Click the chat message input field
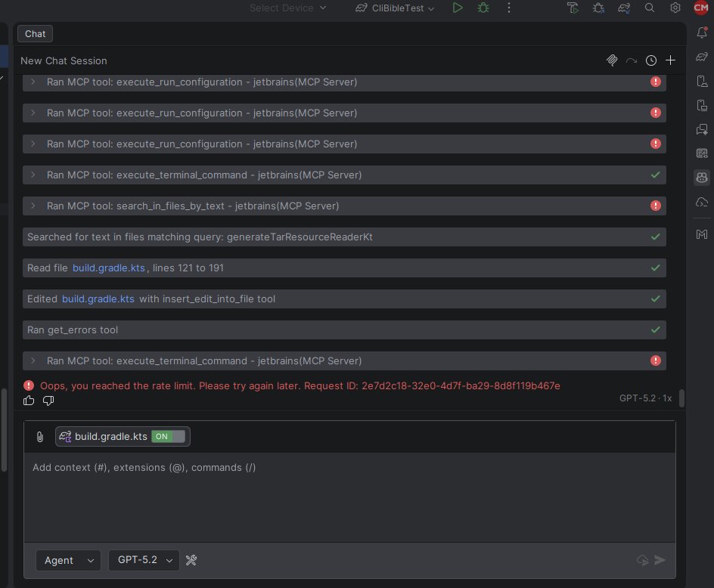Viewport: 714px width, 588px height. (349, 496)
